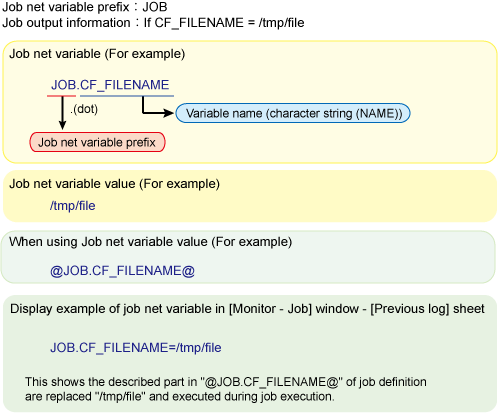Click the .(dot) annotation text

point(84,109)
